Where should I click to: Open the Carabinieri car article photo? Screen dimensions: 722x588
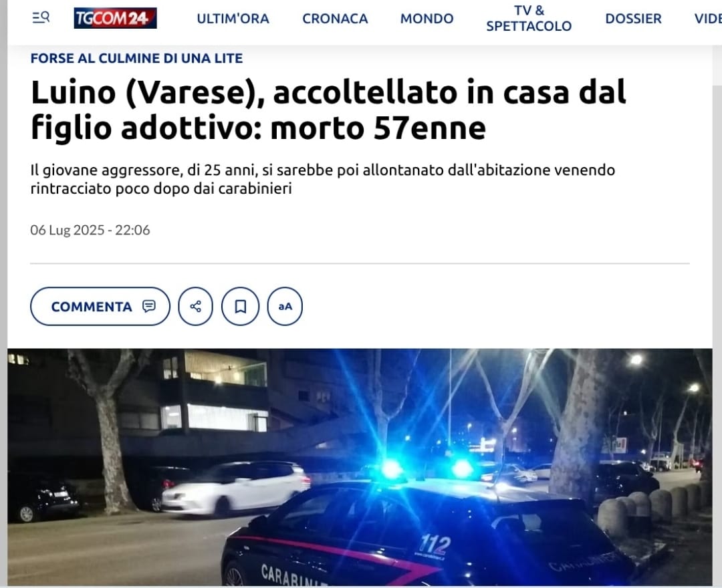pos(360,467)
